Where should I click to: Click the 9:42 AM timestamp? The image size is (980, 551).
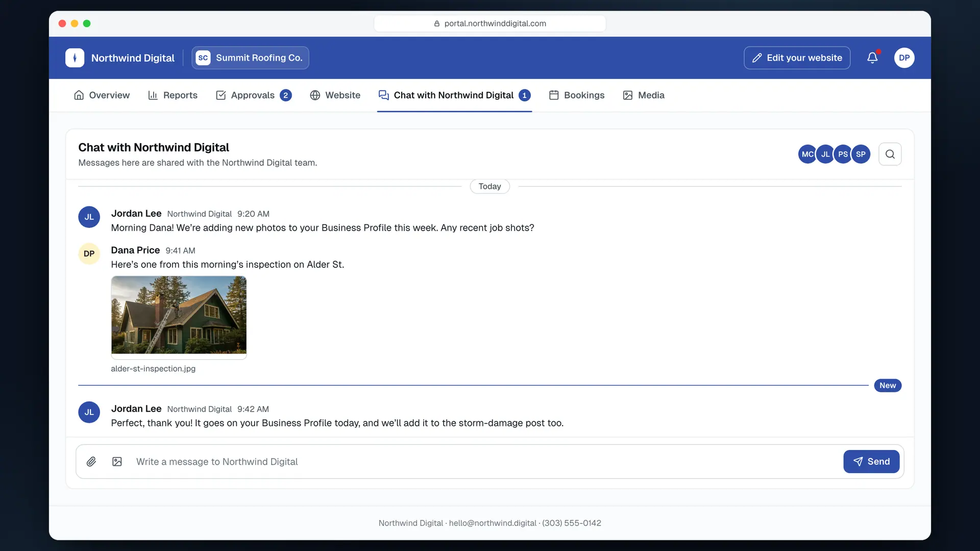coord(253,409)
